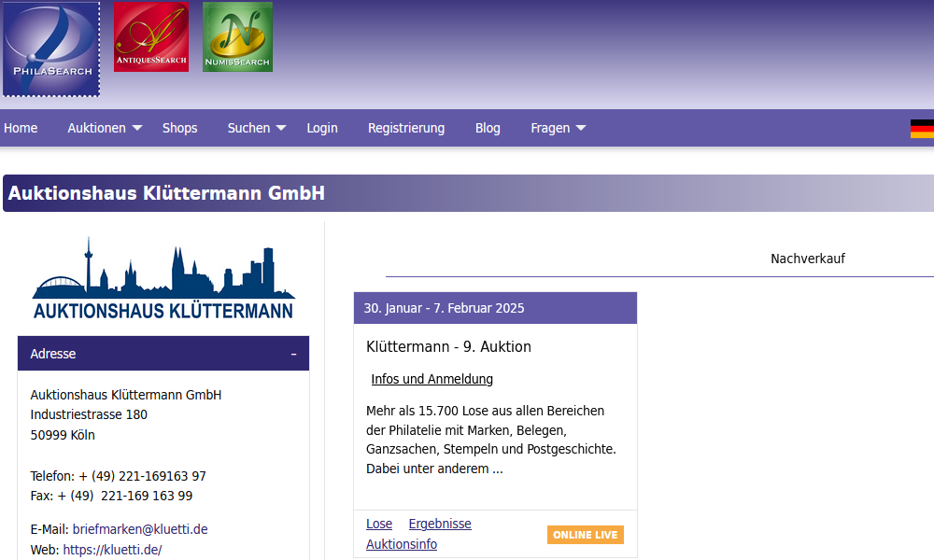Expand the Fragen dropdown menu
Screen dimensions: 934x560
(559, 128)
